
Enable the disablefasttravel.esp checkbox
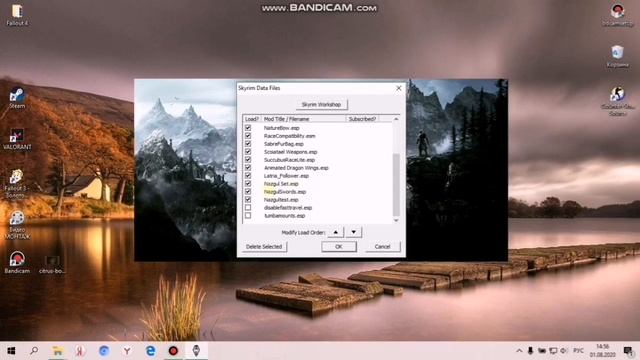248,207
